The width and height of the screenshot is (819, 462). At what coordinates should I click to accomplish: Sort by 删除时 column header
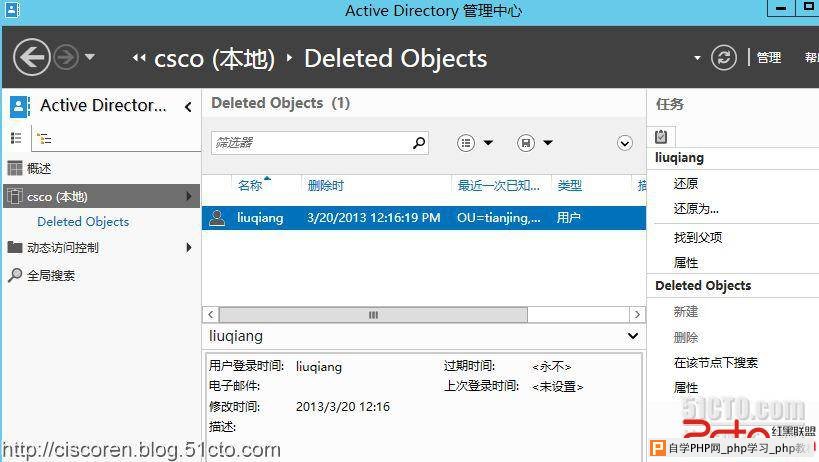click(x=326, y=185)
